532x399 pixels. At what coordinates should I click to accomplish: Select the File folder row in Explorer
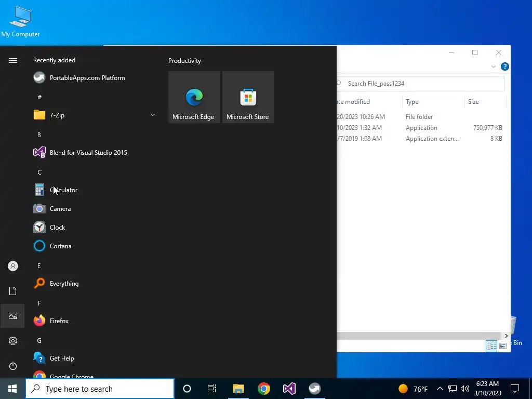coord(421,117)
